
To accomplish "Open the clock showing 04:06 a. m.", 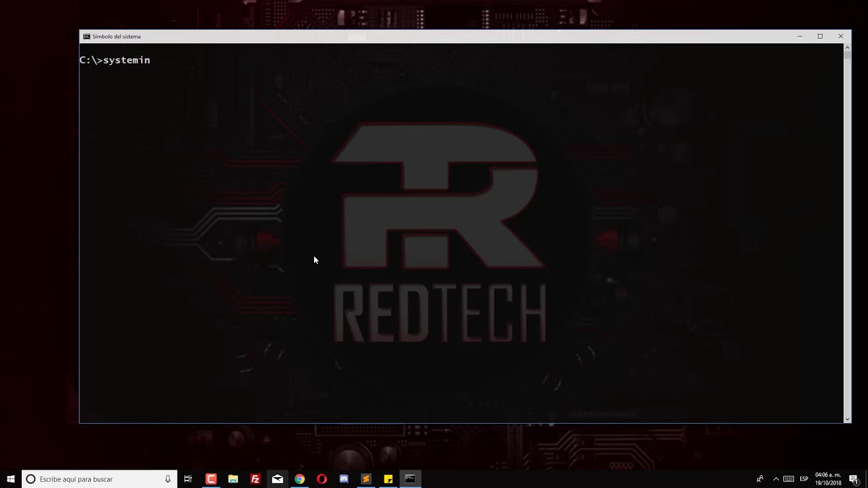I will (x=828, y=479).
